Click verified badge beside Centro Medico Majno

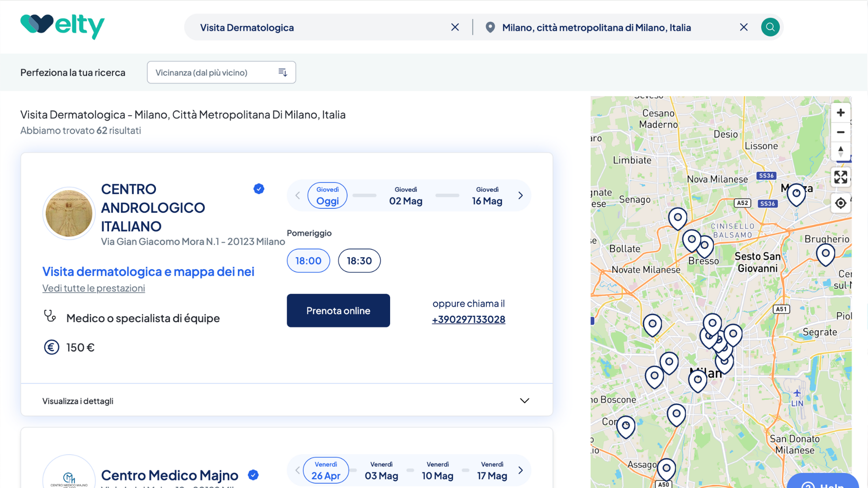(253, 475)
